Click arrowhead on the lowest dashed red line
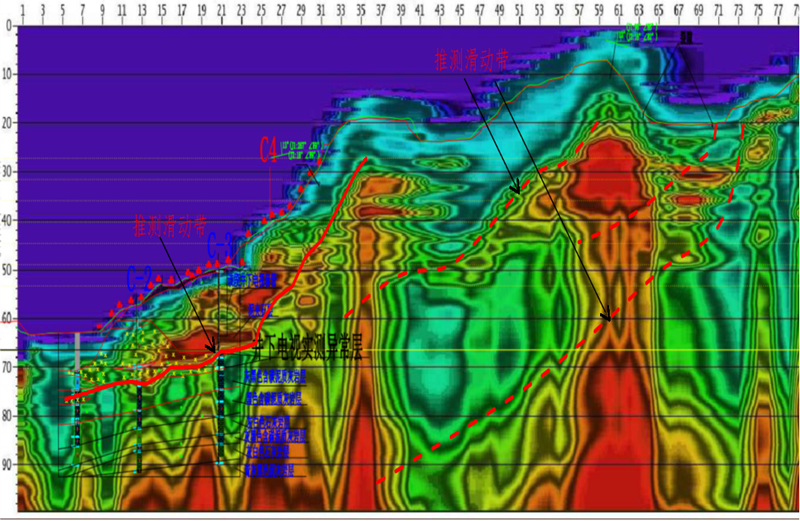This screenshot has width=800, height=521. coord(606,317)
